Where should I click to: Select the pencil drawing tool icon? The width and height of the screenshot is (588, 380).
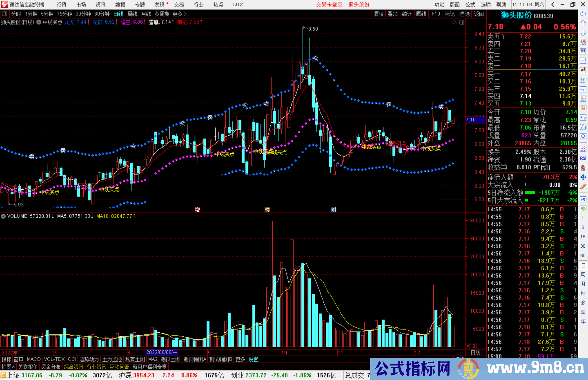583,187
